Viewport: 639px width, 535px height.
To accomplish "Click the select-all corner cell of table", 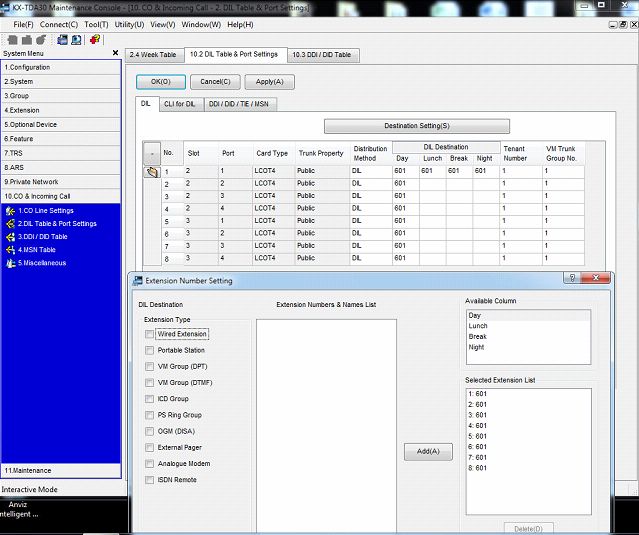I will pyautogui.click(x=152, y=154).
